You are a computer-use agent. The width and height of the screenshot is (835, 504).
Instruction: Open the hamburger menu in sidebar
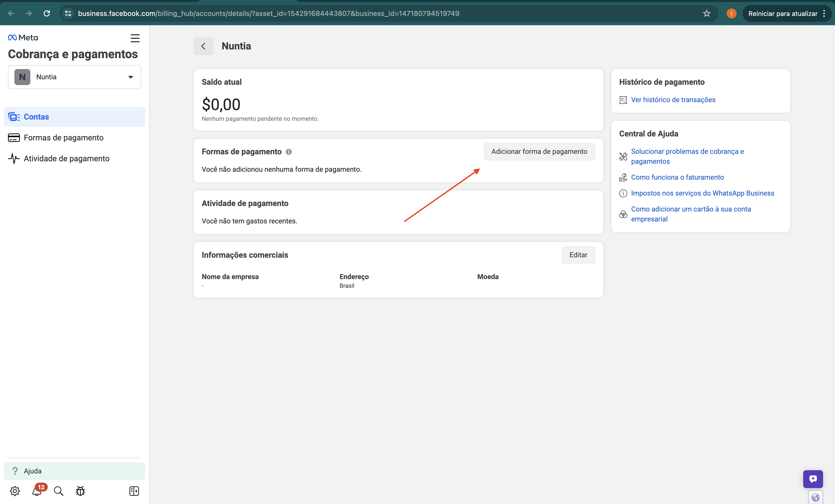click(135, 38)
